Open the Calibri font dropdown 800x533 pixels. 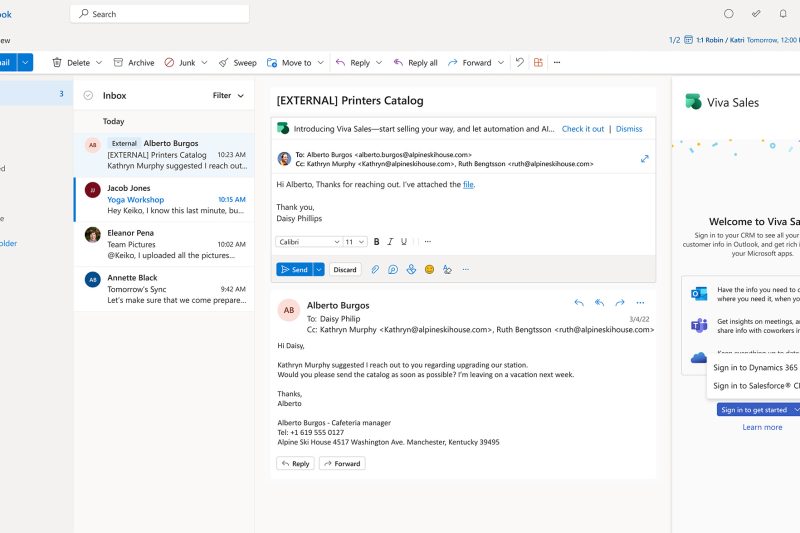pos(309,242)
